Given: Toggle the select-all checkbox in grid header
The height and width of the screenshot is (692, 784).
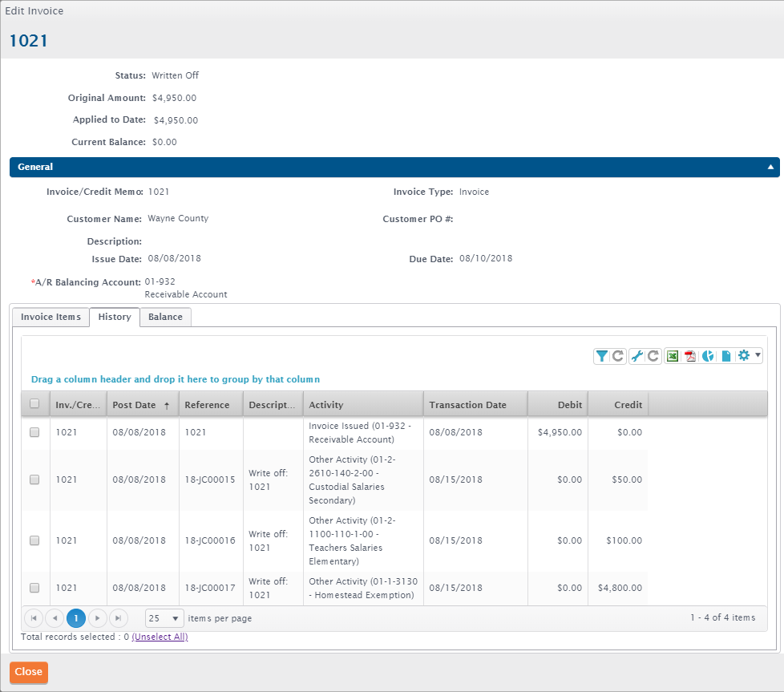Looking at the screenshot, I should (34, 403).
